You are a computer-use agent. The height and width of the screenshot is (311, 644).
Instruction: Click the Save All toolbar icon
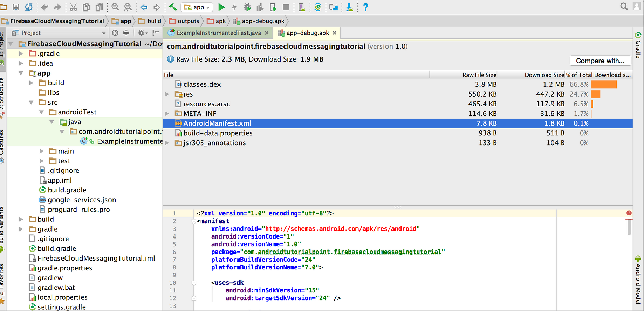[16, 7]
